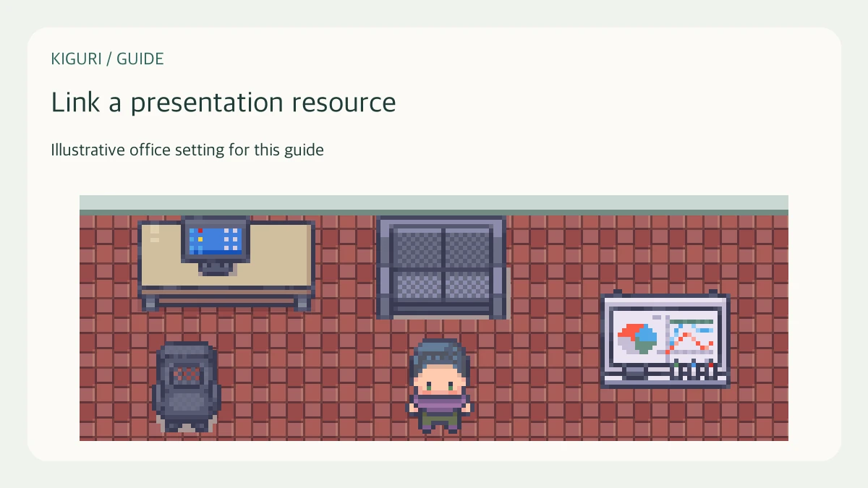
Task: Click the dark gray office chair
Action: pos(187,387)
